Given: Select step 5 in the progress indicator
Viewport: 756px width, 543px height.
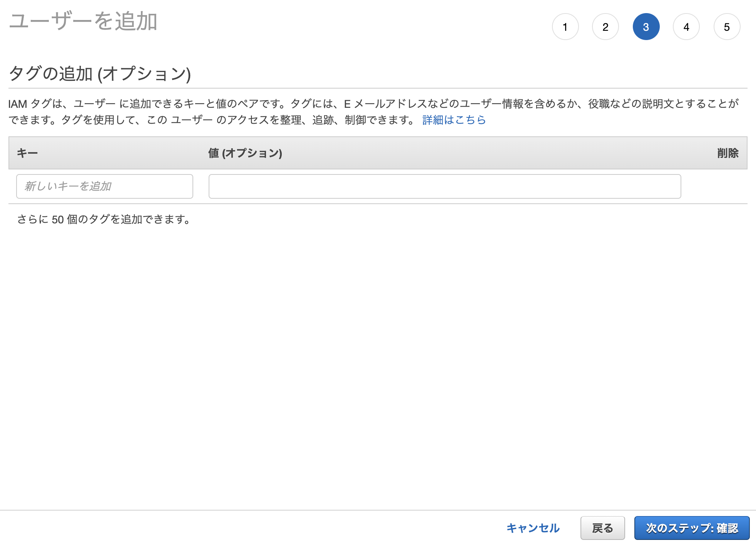Looking at the screenshot, I should (727, 27).
